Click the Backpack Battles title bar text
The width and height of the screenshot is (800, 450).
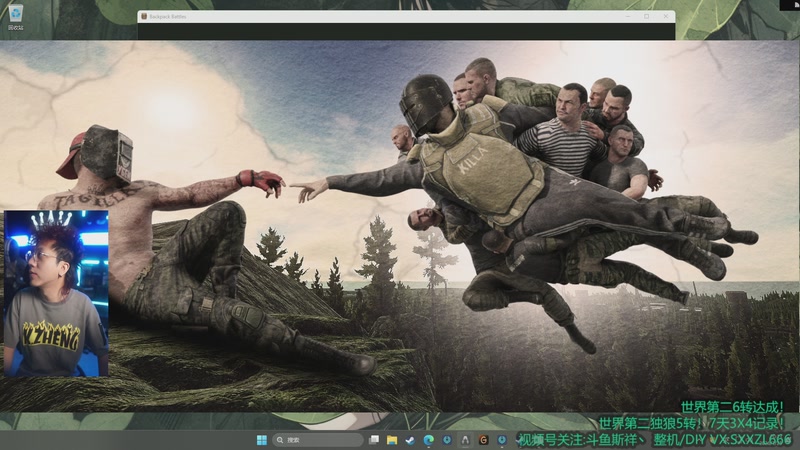167,17
